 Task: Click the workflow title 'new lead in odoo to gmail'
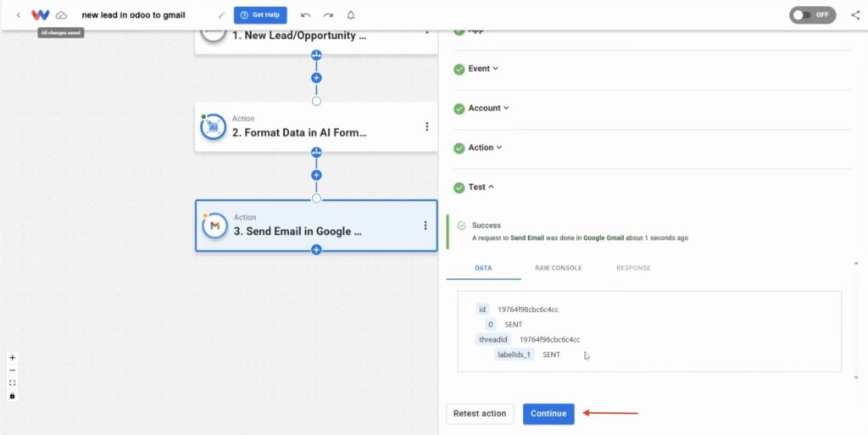click(x=133, y=15)
